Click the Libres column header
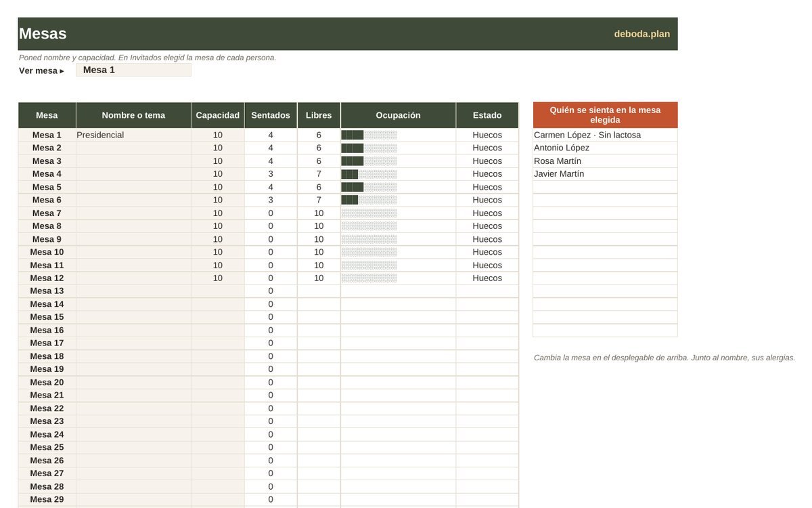 pyautogui.click(x=319, y=115)
